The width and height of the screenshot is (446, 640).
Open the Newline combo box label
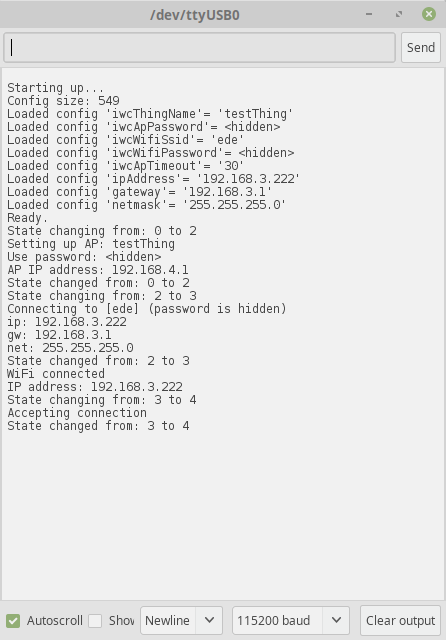coord(168,620)
